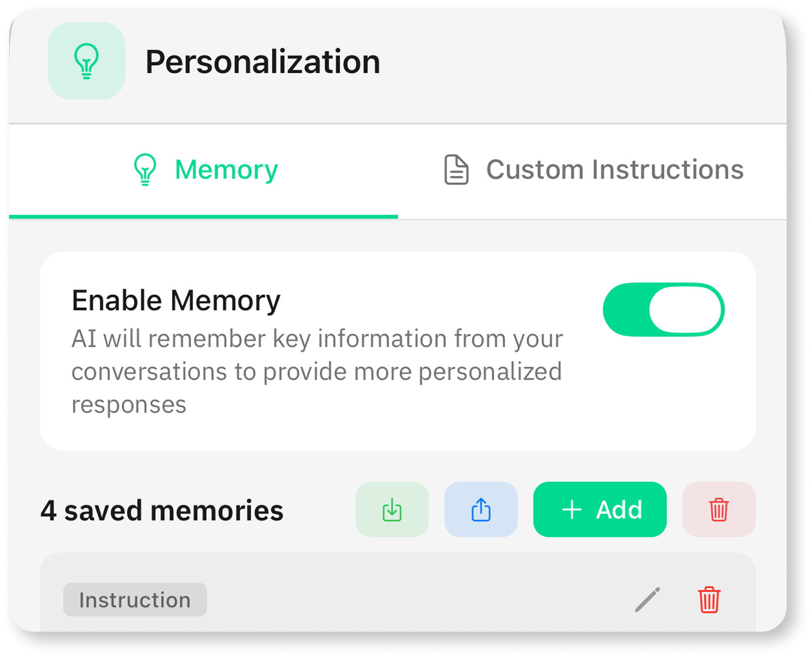Viewport: 812px width, 657px height.
Task: Click the plus icon inside the Add button
Action: tap(572, 510)
